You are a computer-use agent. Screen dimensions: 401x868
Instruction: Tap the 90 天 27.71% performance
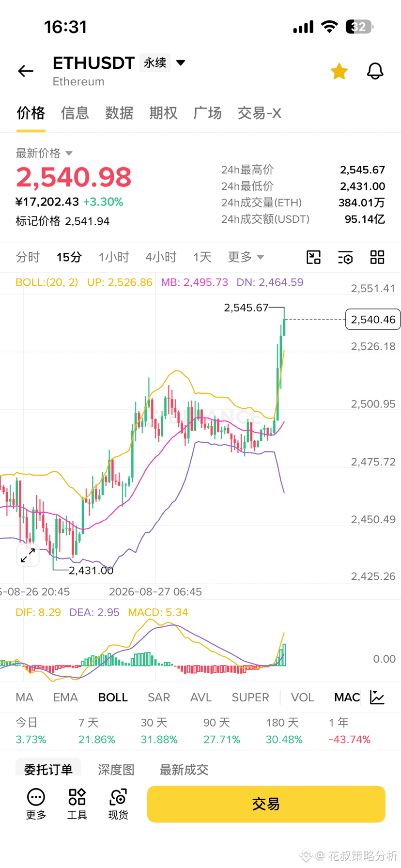[222, 731]
